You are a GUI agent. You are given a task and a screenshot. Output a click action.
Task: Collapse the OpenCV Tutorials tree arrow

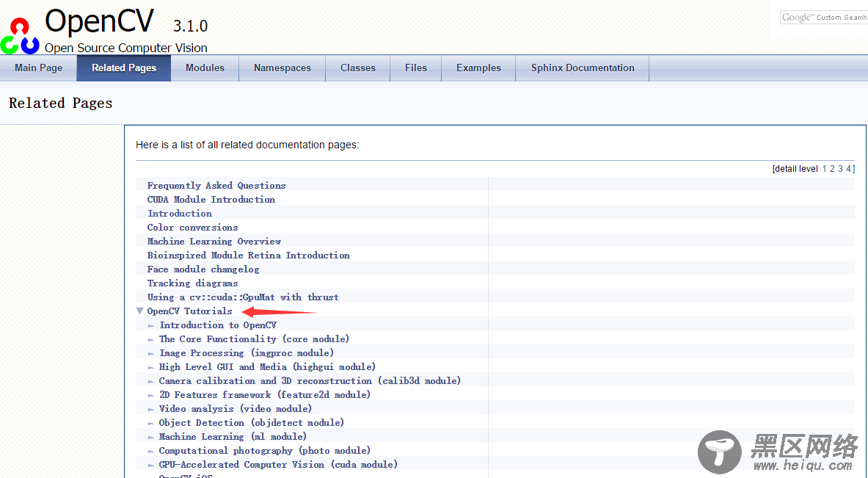(140, 311)
